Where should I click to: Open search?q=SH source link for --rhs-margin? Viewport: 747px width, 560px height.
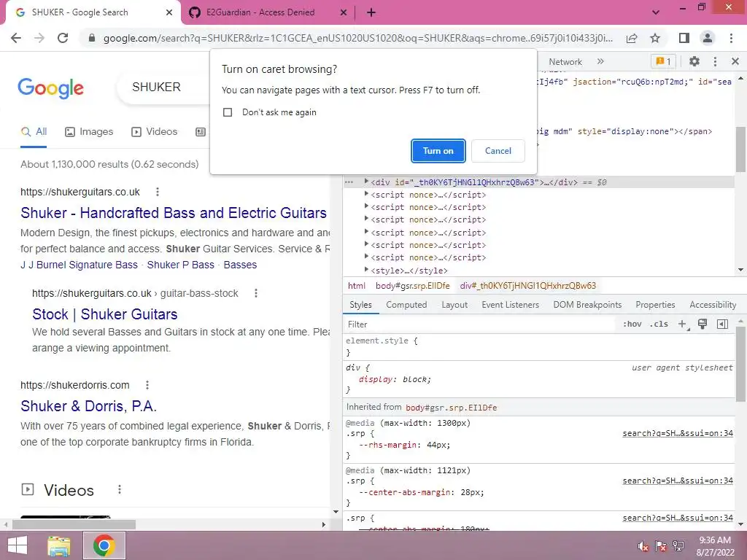678,433
